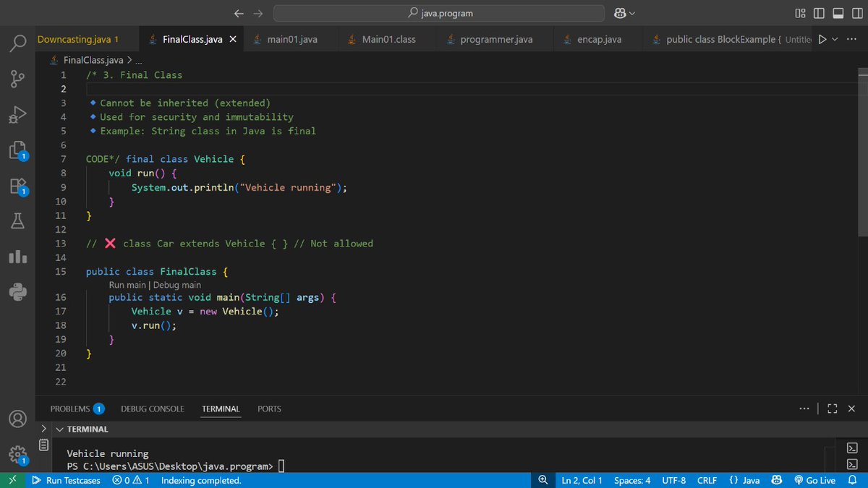Click Run main code lens
The width and height of the screenshot is (868, 488).
(x=127, y=285)
